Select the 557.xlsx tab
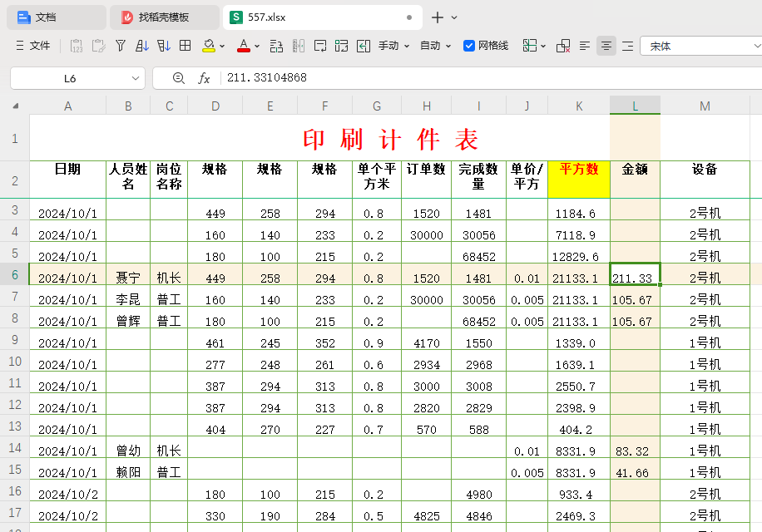The height and width of the screenshot is (532, 762). pos(323,17)
